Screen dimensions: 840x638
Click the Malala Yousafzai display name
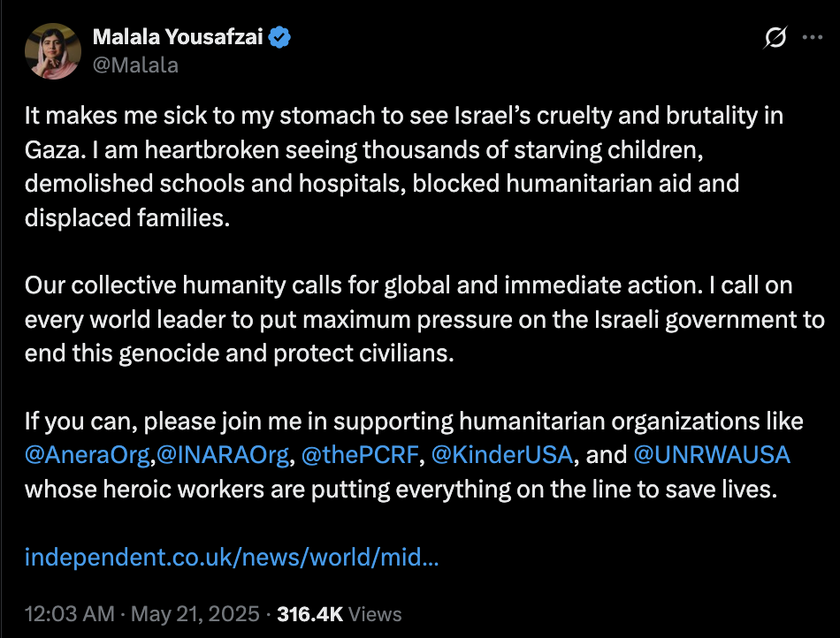[178, 36]
